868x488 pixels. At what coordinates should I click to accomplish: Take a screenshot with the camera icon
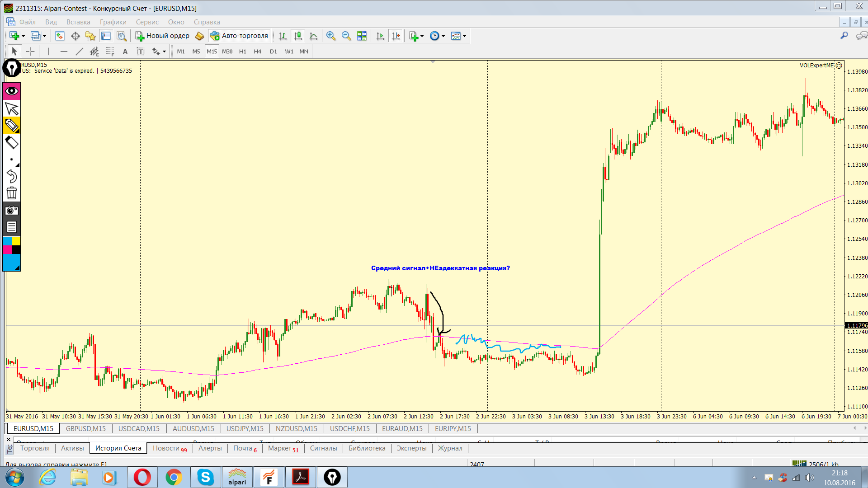pyautogui.click(x=12, y=210)
